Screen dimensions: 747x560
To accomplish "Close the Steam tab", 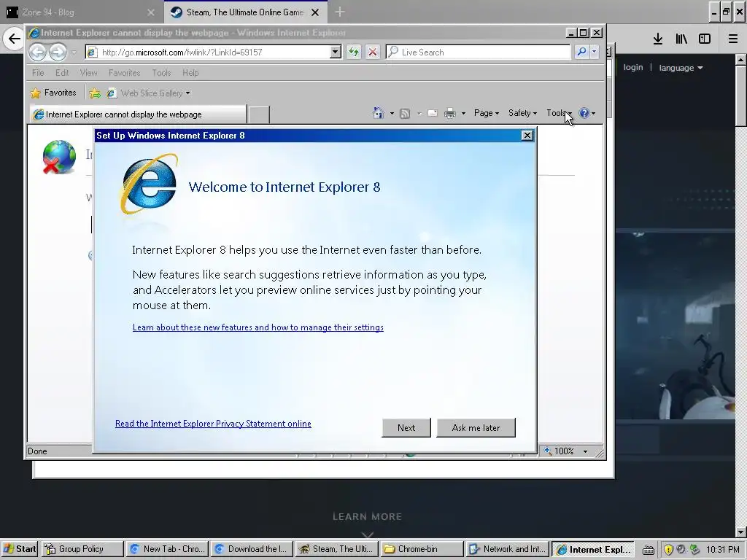I will click(x=315, y=12).
